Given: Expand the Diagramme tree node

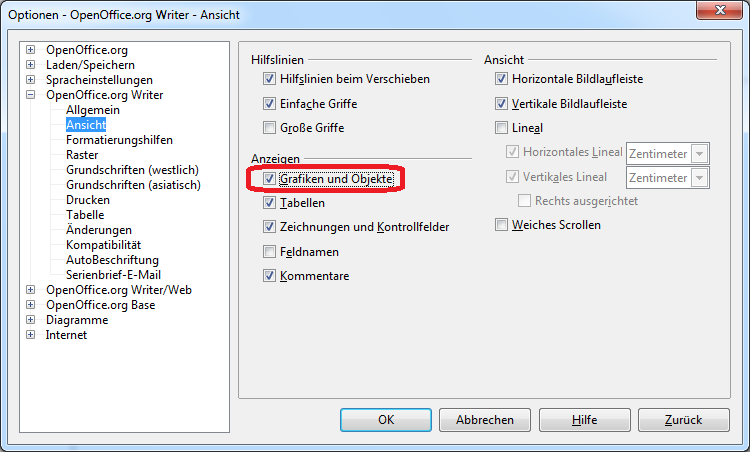Looking at the screenshot, I should (x=31, y=320).
